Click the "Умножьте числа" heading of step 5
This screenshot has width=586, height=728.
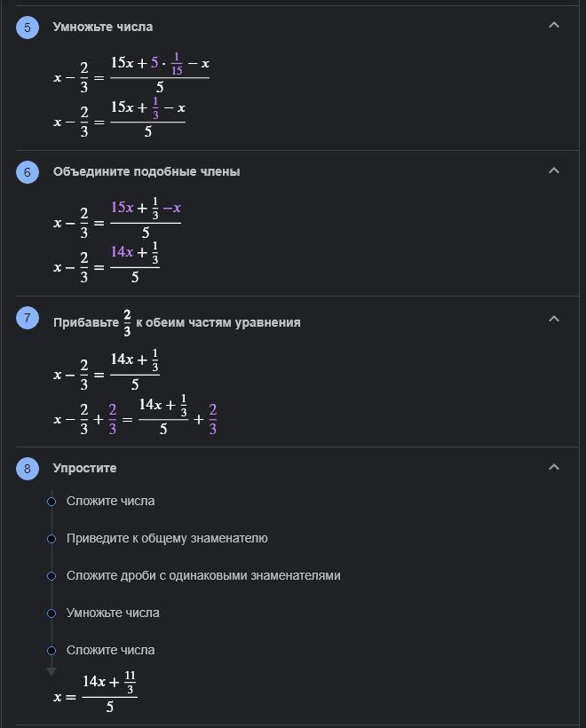click(102, 28)
